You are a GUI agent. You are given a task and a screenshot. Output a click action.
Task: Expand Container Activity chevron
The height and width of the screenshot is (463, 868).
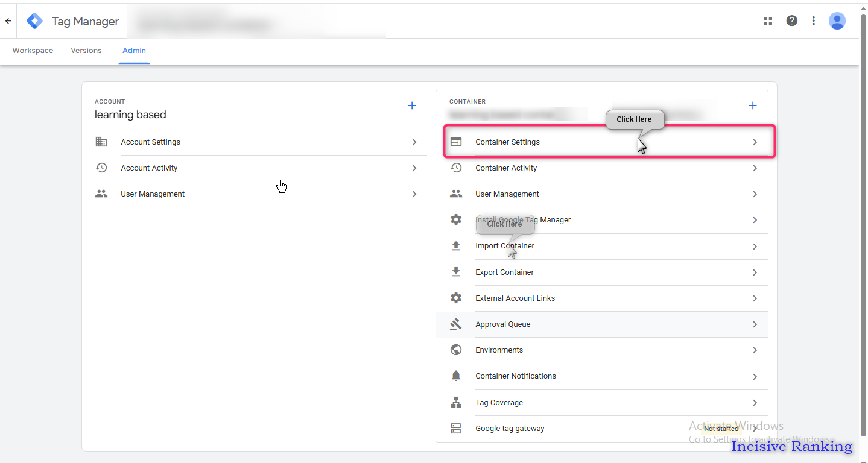click(x=755, y=168)
